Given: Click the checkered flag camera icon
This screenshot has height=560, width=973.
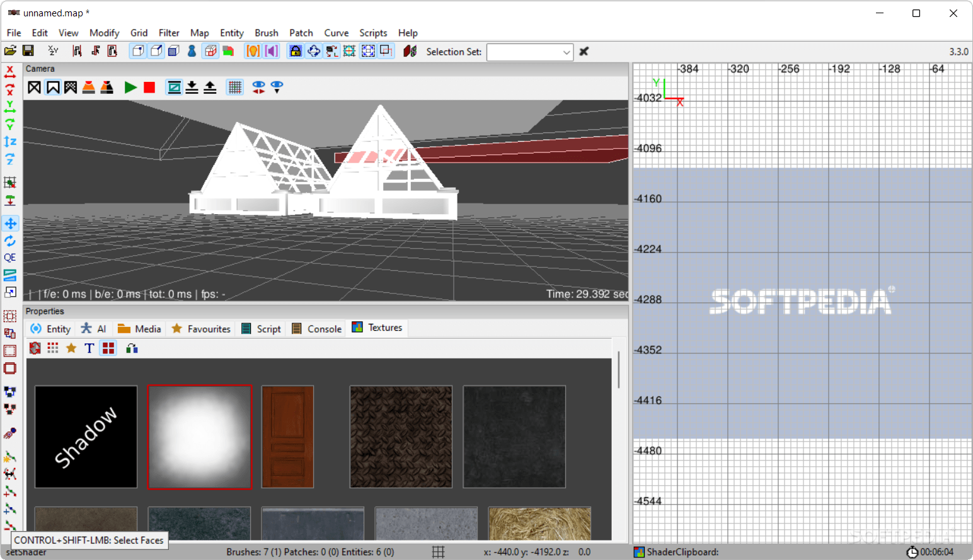Looking at the screenshot, I should 71,87.
